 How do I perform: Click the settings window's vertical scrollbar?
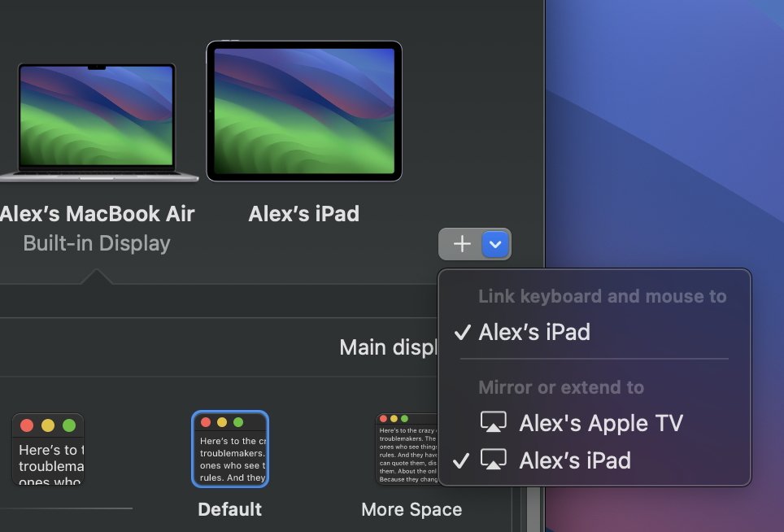click(533, 510)
